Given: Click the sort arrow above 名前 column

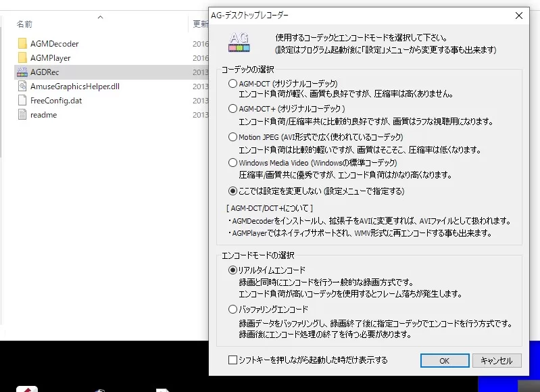Looking at the screenshot, I should click(x=100, y=17).
